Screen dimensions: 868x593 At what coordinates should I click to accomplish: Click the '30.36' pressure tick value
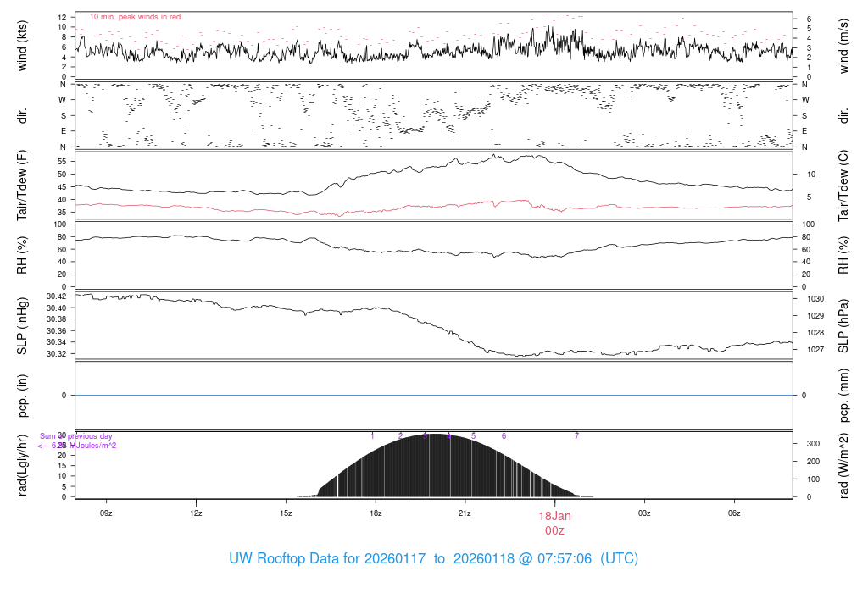coord(57,330)
